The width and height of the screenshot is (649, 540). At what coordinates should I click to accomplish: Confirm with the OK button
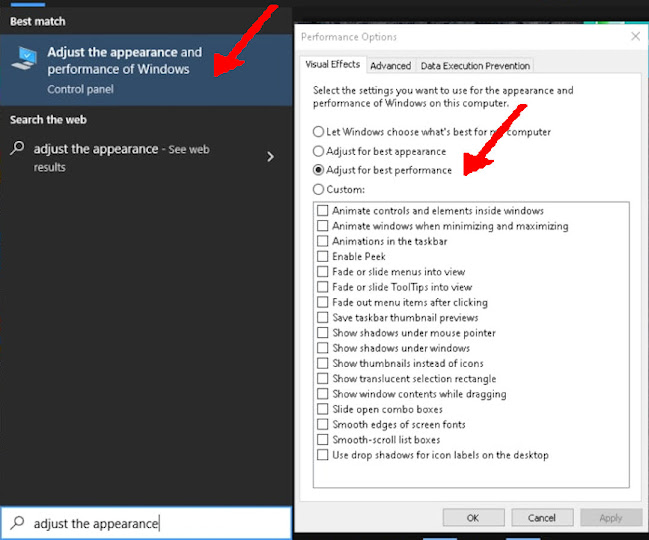(474, 518)
